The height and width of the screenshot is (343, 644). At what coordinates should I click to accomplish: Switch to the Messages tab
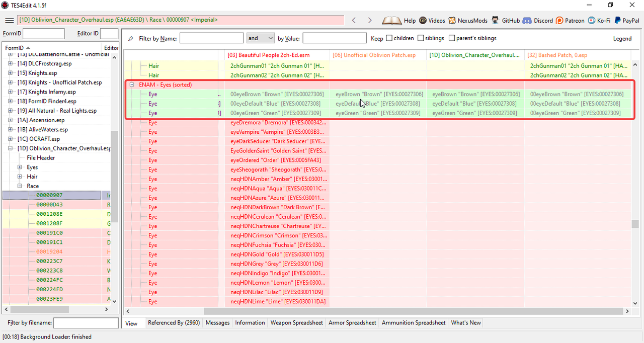217,323
